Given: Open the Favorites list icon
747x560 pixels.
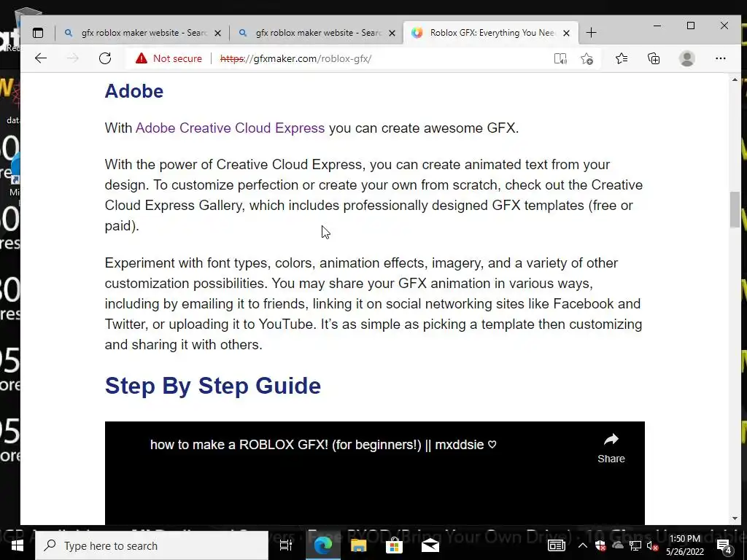Looking at the screenshot, I should [x=622, y=58].
